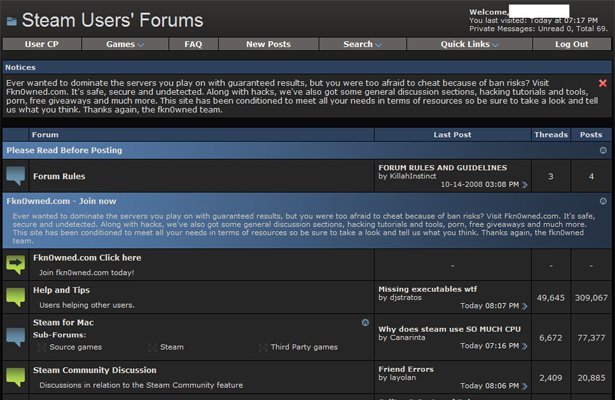
Task: Click the Steam Community Discussion bubble icon
Action: 15,376
